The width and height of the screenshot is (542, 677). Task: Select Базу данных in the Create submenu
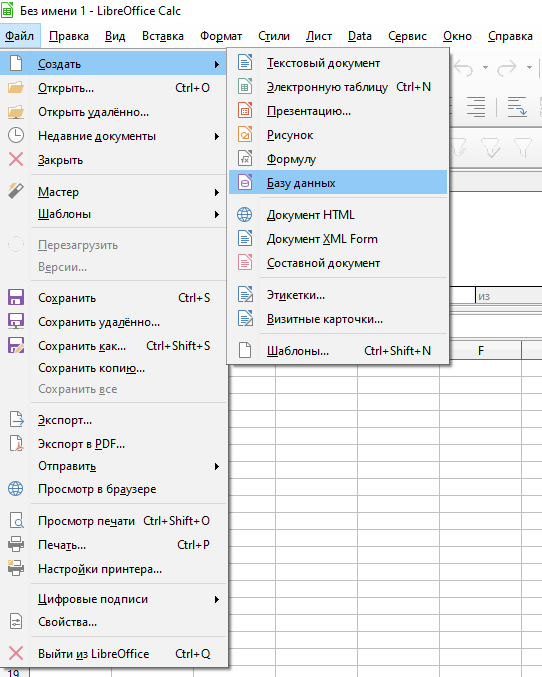point(338,183)
